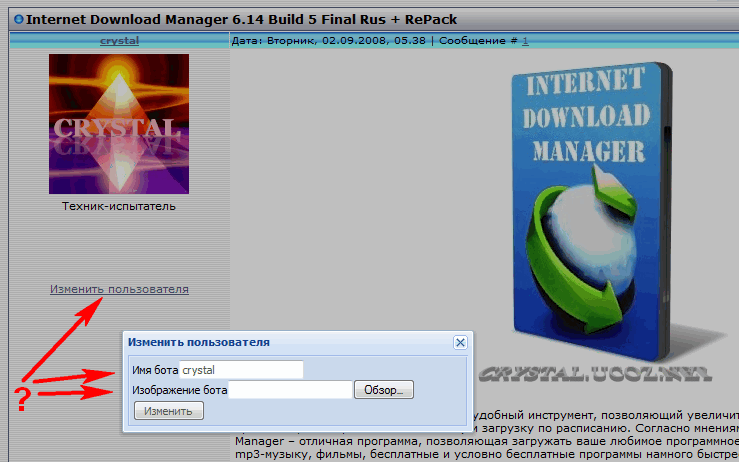Close the 'Изменить пользователя' dialog
The height and width of the screenshot is (462, 739).
tap(460, 343)
